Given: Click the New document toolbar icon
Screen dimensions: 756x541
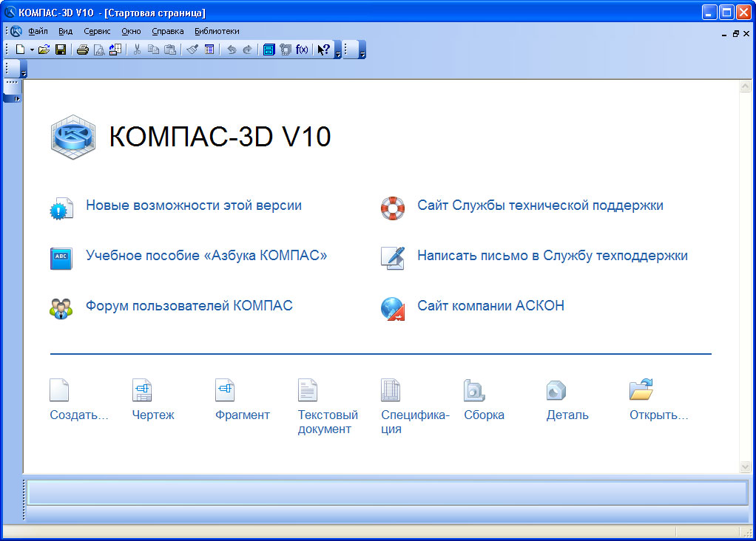Looking at the screenshot, I should tap(20, 50).
